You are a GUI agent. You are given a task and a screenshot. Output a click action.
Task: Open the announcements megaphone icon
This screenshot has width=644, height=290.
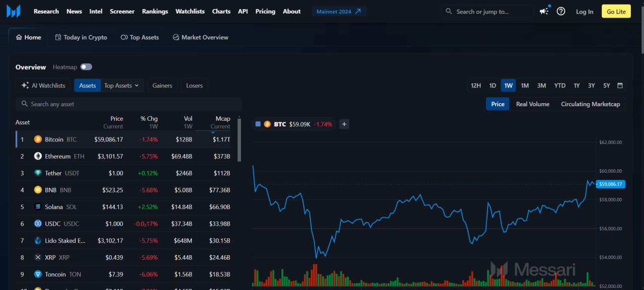(544, 11)
